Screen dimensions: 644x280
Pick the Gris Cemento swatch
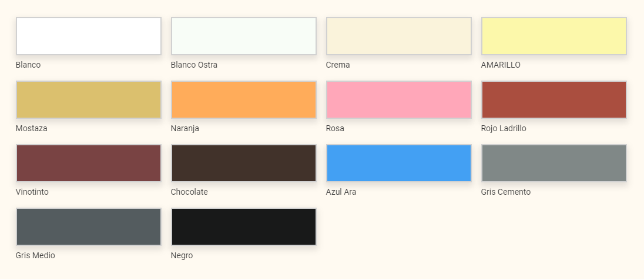pos(554,163)
